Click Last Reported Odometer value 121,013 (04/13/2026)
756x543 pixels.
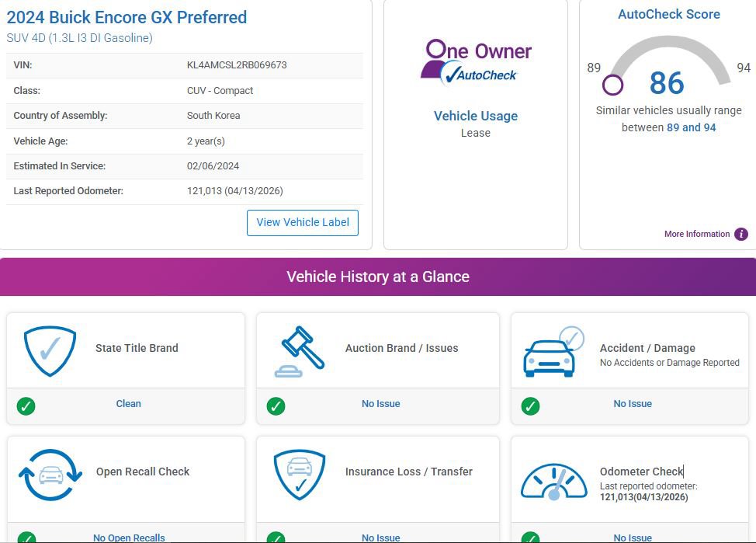pos(235,191)
